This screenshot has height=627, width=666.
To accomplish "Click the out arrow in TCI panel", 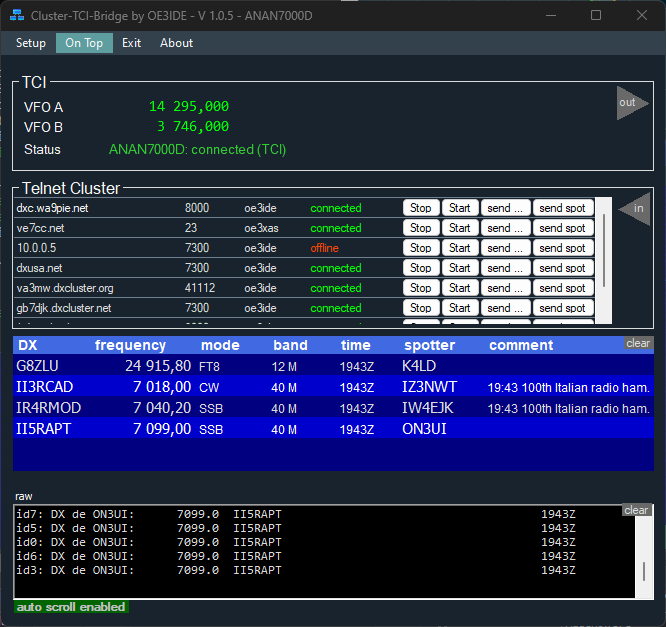I will point(632,103).
